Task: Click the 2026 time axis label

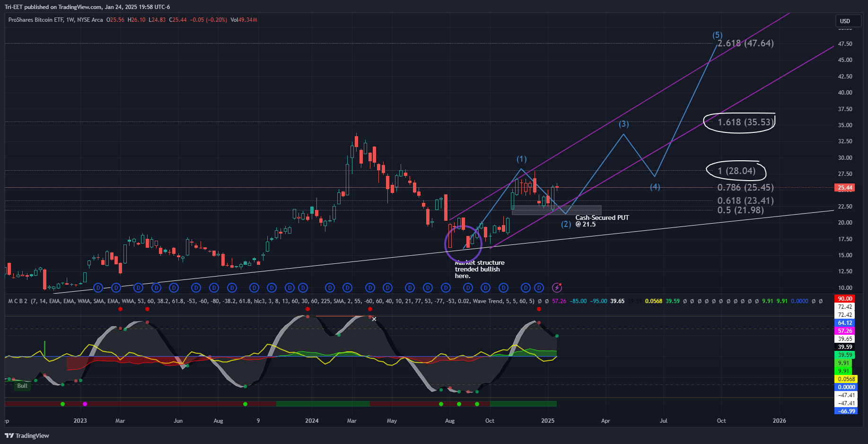Action: coord(779,421)
